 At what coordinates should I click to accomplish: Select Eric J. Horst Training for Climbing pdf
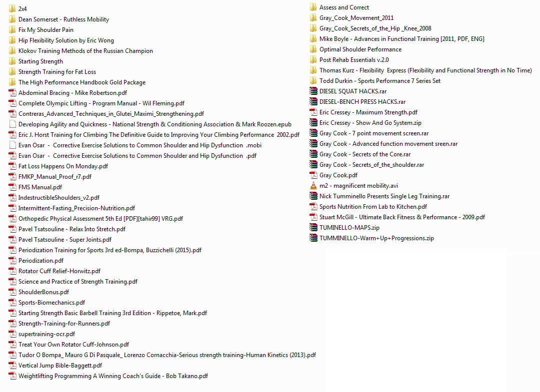pos(159,134)
